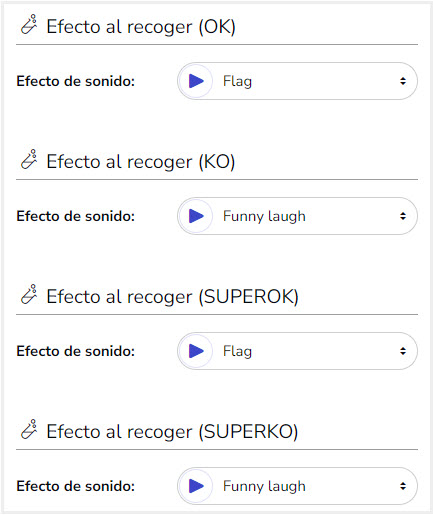Click the test tube icon beside Efecto al recoger (OK)
The image size is (433, 515).
(x=29, y=24)
